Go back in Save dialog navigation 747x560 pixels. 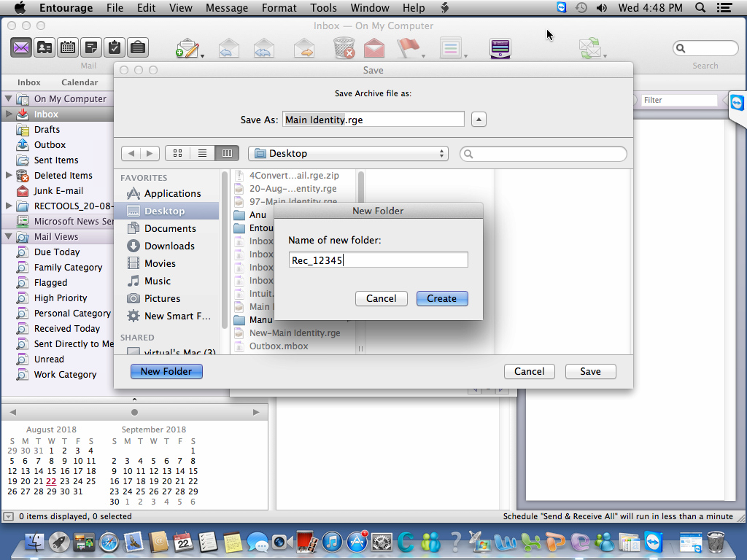pos(131,153)
